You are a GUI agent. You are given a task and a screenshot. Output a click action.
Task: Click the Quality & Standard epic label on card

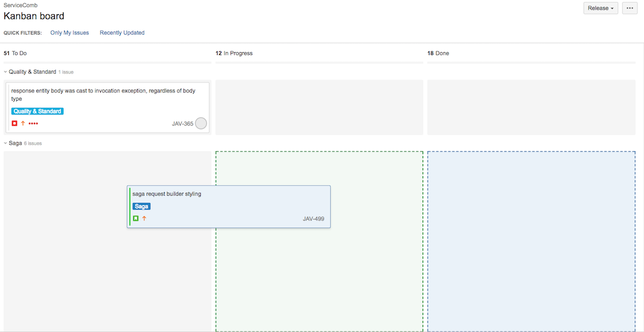point(37,111)
